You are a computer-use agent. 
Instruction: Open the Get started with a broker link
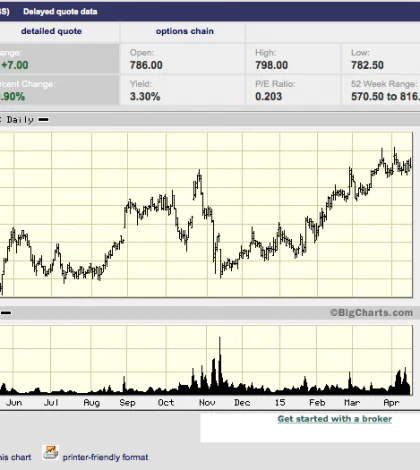(335, 419)
